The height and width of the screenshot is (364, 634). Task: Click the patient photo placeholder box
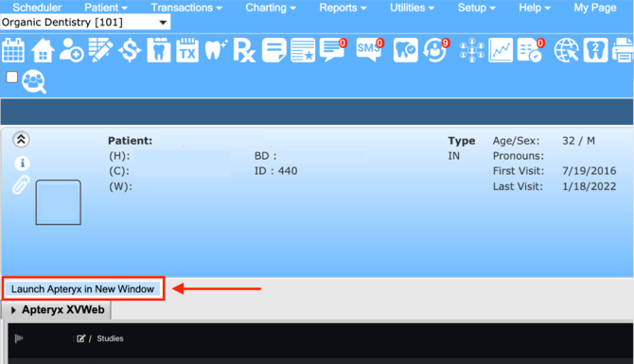coord(59,202)
